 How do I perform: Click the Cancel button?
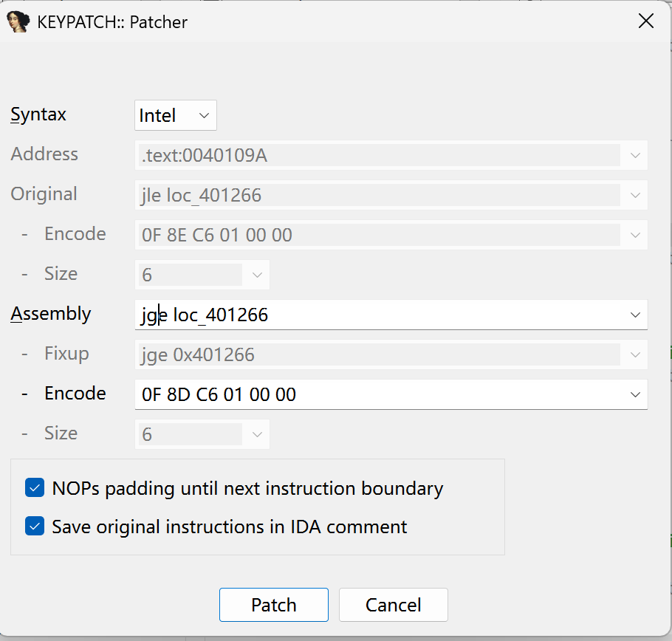coord(394,605)
